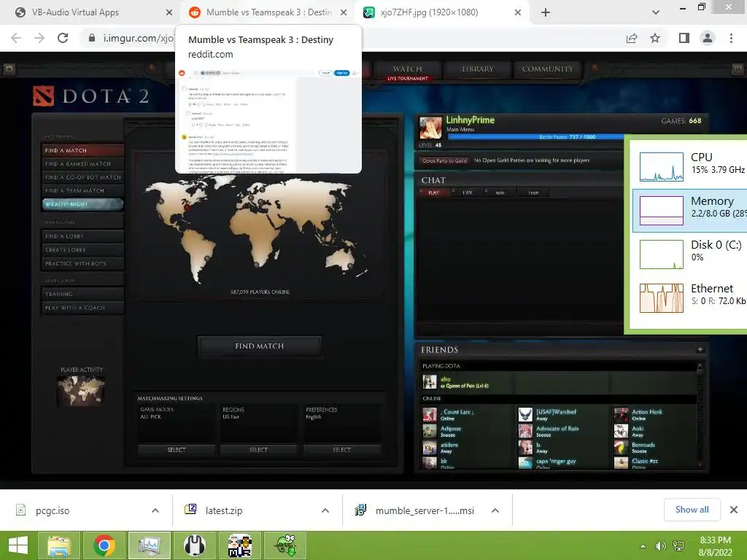The width and height of the screenshot is (747, 560).
Task: Click the Battle Points progress bar
Action: click(x=535, y=137)
